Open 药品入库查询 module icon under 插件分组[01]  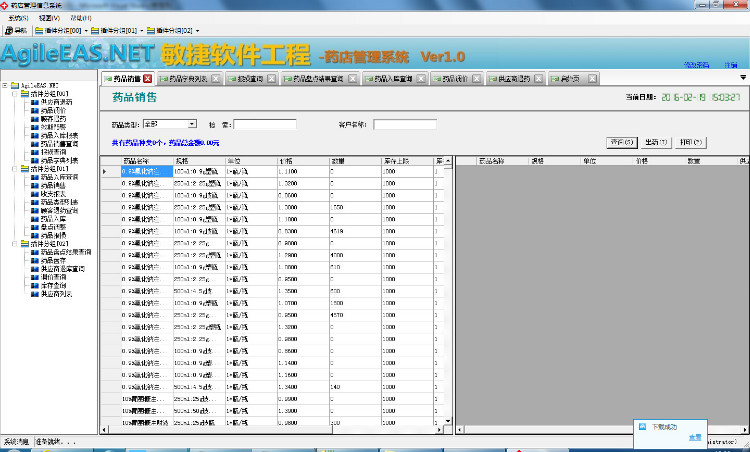(34, 177)
